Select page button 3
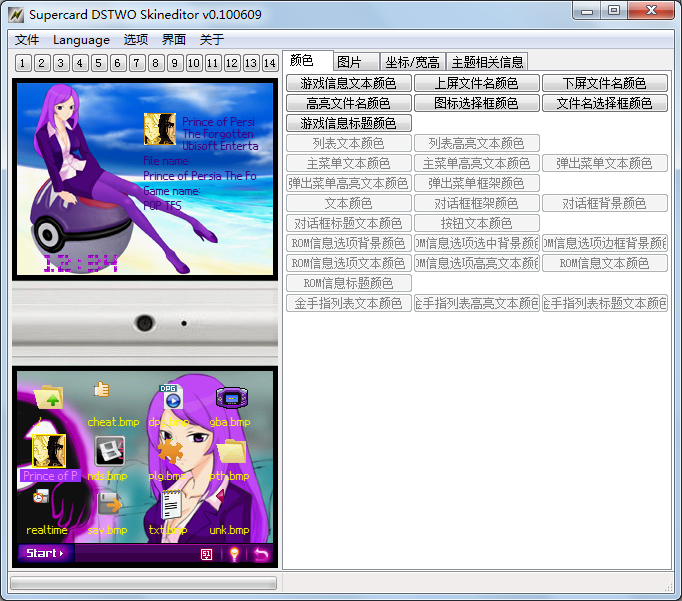This screenshot has width=682, height=601. click(61, 63)
